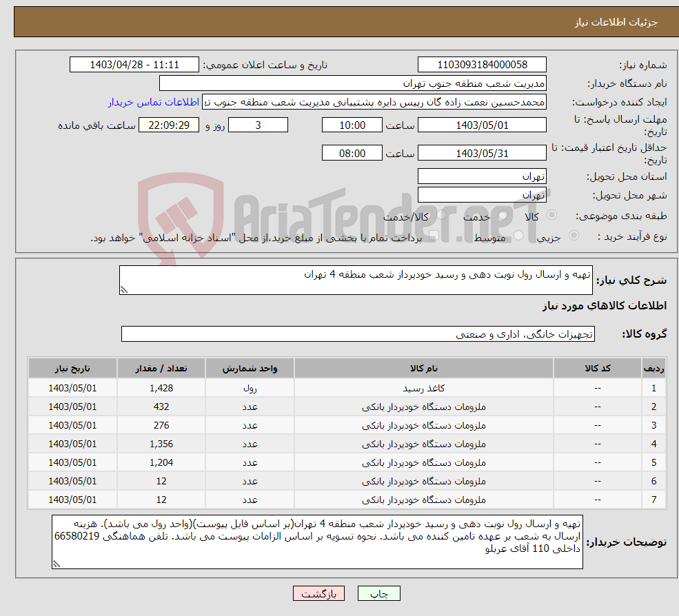Select the کالا radio button
Image resolution: width=679 pixels, height=616 pixels.
click(x=551, y=215)
